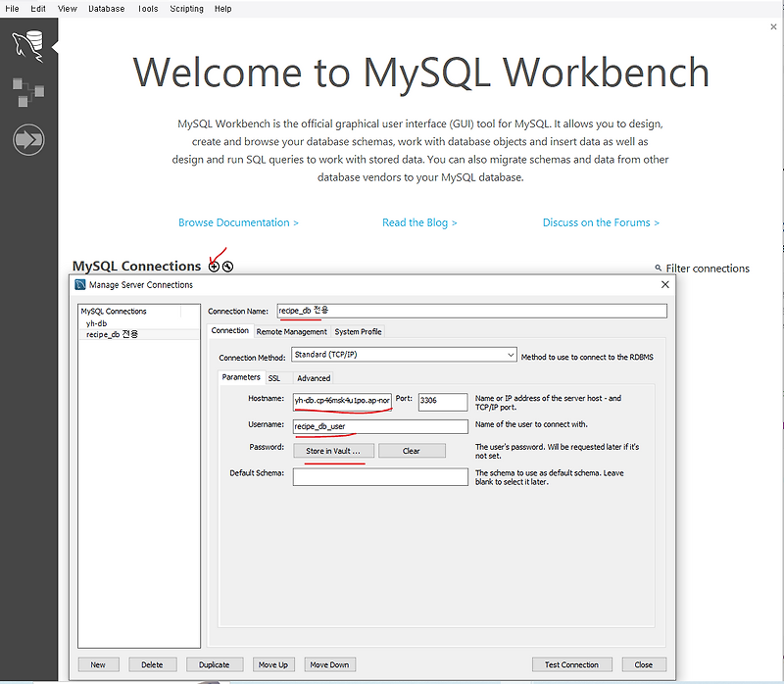Screen dimensions: 784x684
Task: Click the Default Schema input field
Action: 379,476
